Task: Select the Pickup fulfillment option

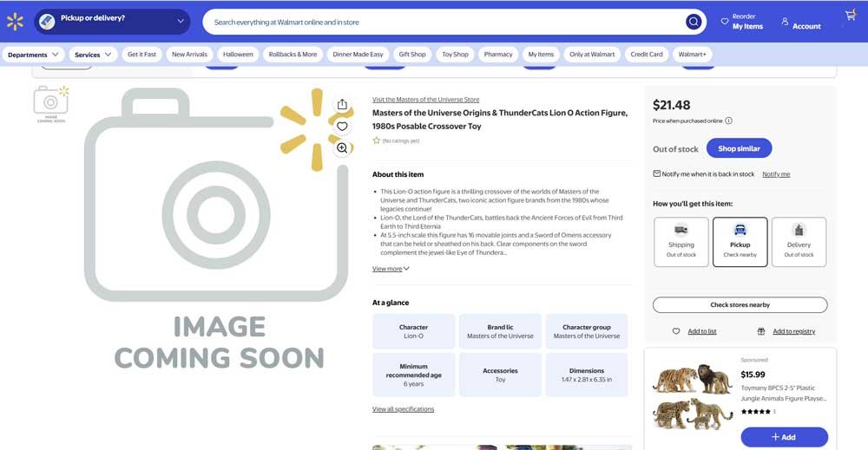Action: pyautogui.click(x=740, y=241)
